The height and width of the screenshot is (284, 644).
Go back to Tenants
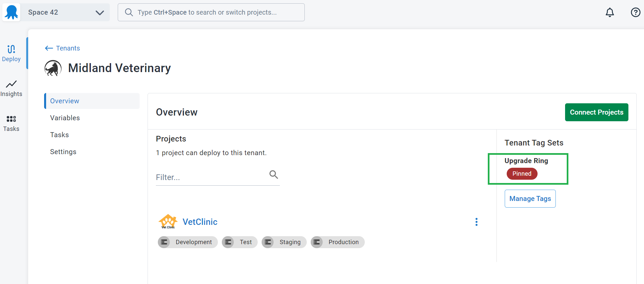pos(62,48)
